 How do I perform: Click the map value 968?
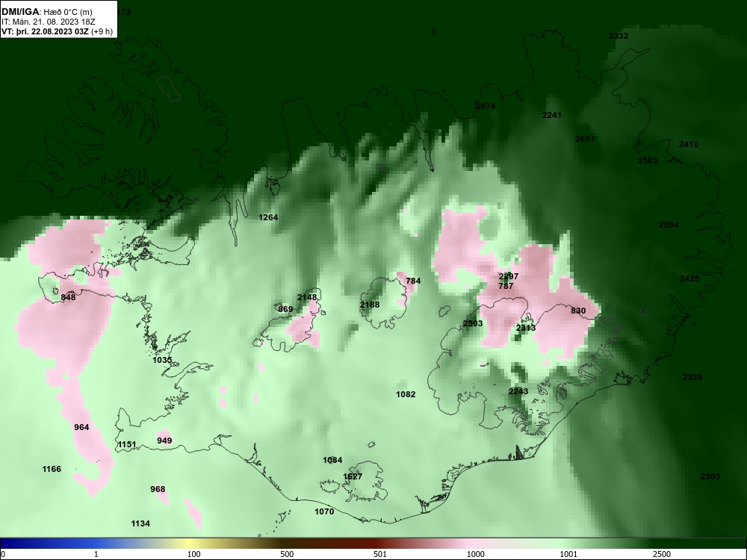[x=158, y=490]
